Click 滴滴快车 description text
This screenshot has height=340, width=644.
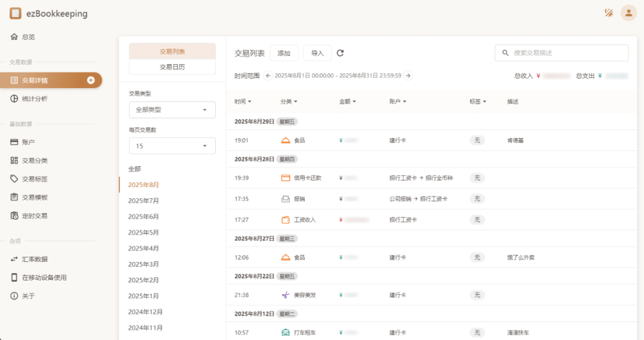[518, 333]
